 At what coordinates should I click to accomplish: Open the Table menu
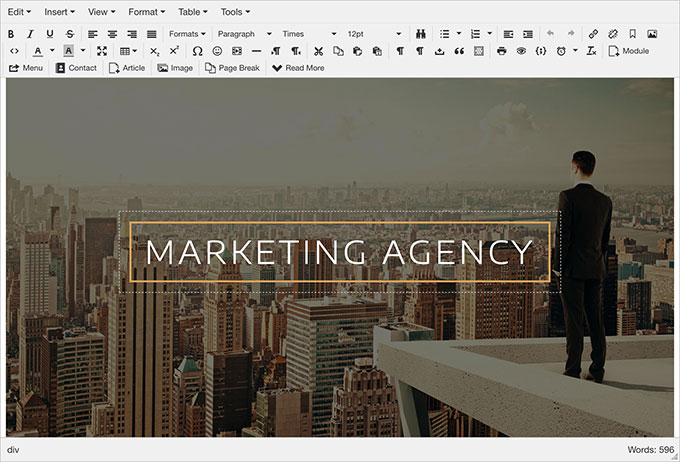(193, 12)
